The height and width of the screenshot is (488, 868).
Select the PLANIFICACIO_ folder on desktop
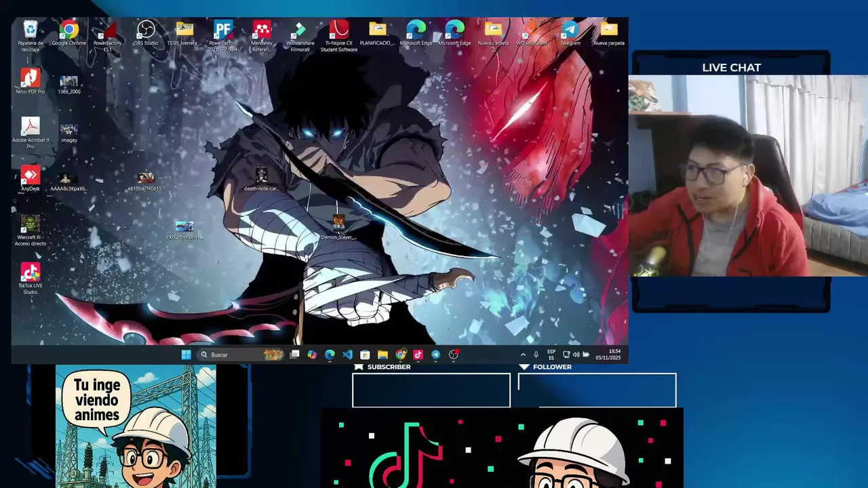[377, 34]
